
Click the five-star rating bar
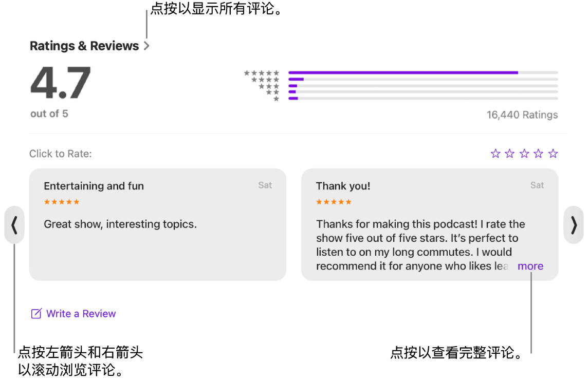[423, 73]
